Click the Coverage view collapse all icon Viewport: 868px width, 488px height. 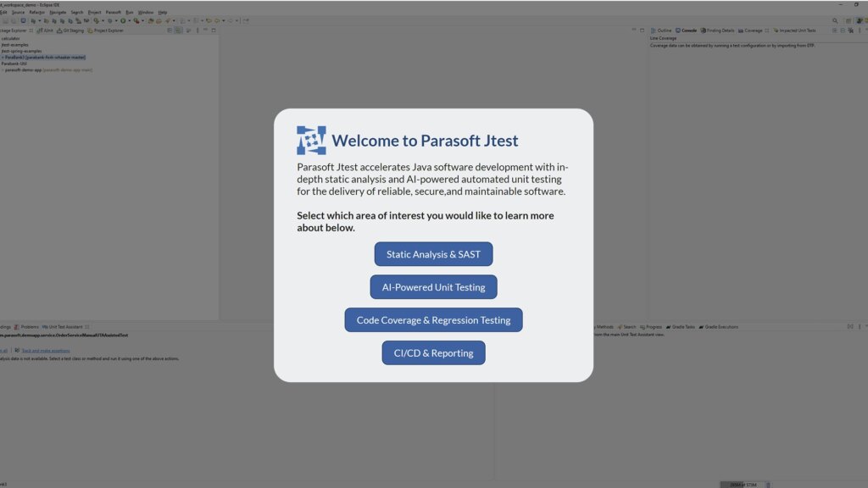[x=843, y=30]
